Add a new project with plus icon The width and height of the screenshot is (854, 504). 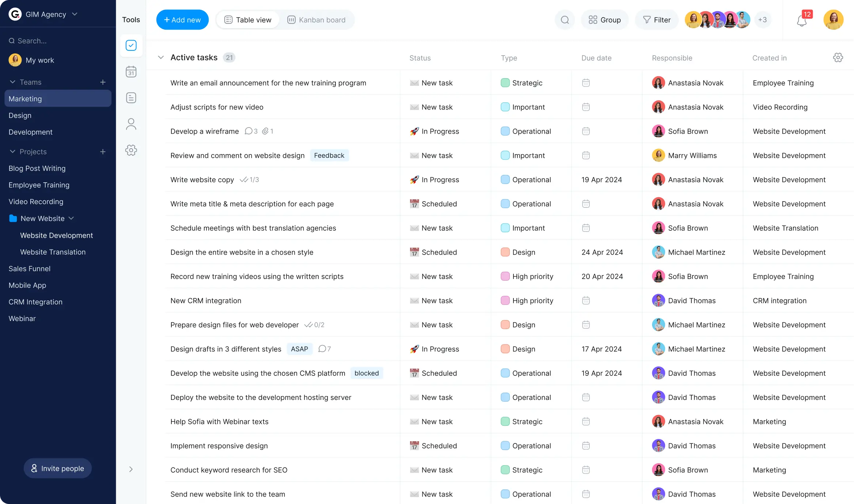(x=103, y=152)
